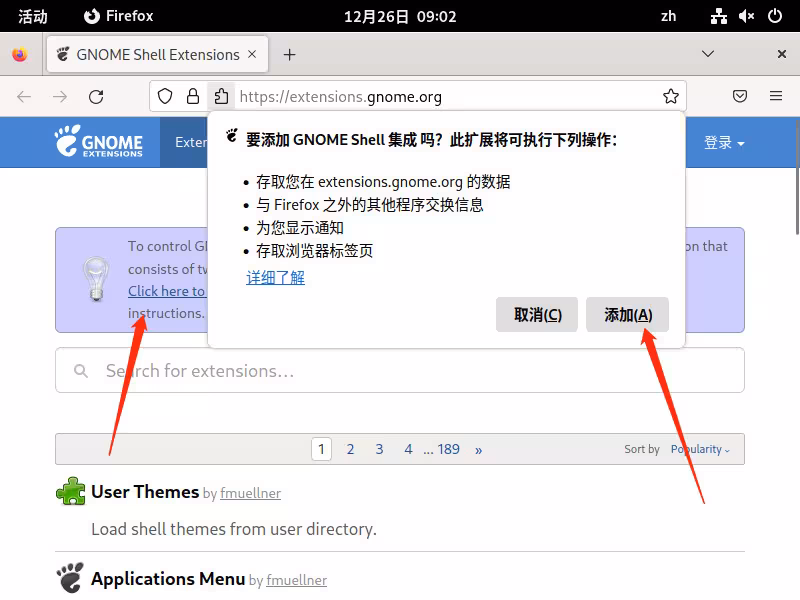
Task: Go to page 2 of results
Action: coord(351,449)
